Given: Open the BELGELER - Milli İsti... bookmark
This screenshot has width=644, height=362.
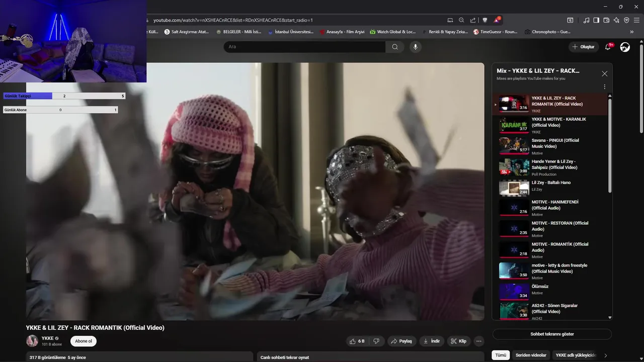Looking at the screenshot, I should click(x=238, y=32).
